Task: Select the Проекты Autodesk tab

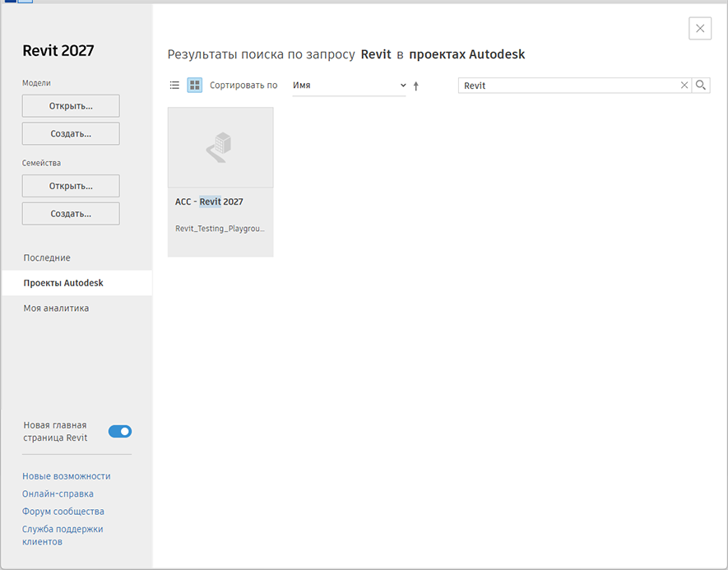Action: (77, 283)
